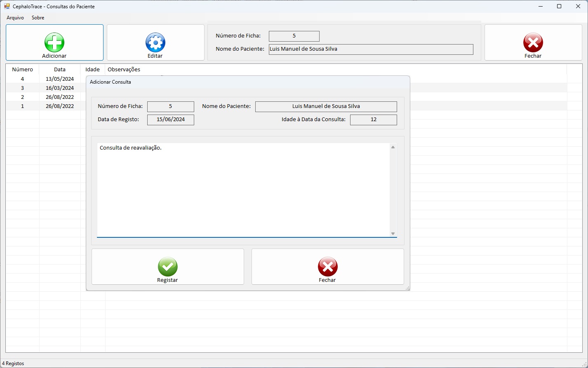This screenshot has width=588, height=368.
Task: Click the Idade à Data da Consulta field
Action: click(373, 120)
